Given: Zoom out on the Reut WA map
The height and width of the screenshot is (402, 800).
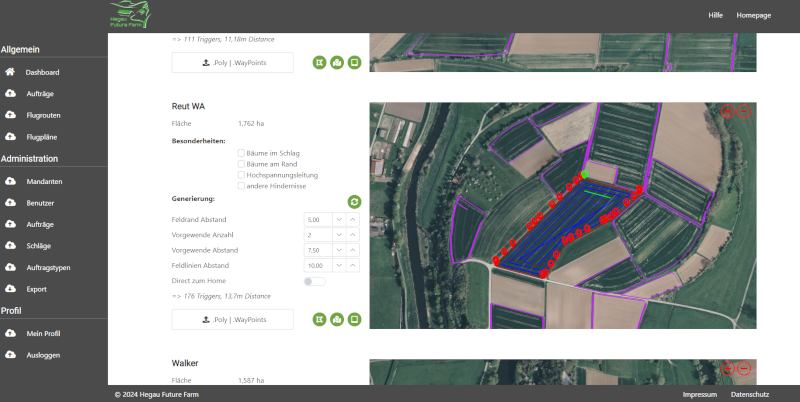Looking at the screenshot, I should pos(744,111).
